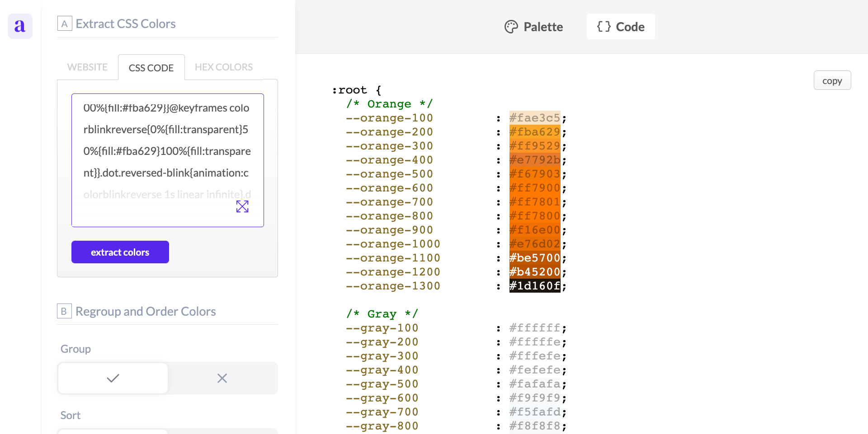Copy the generated CSS code

point(832,81)
